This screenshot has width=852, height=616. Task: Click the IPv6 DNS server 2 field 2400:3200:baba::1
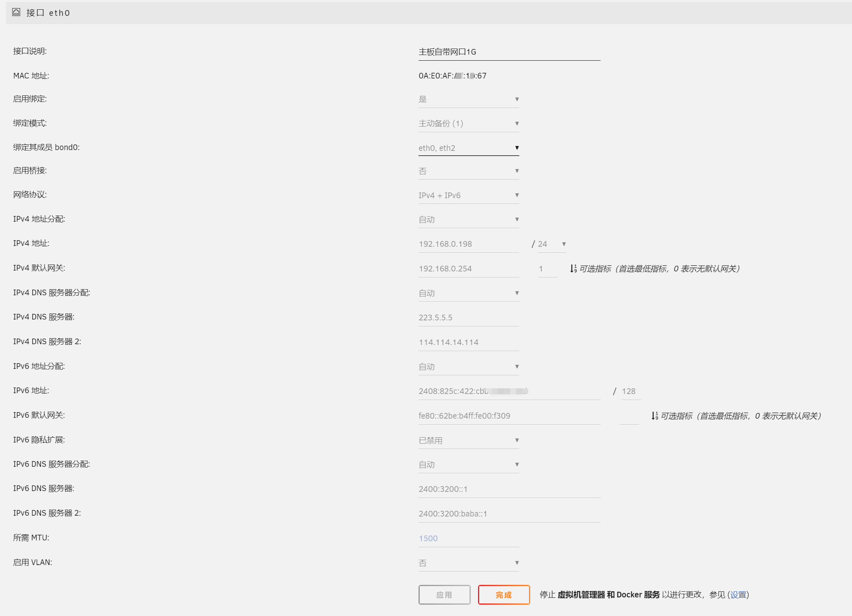click(509, 514)
